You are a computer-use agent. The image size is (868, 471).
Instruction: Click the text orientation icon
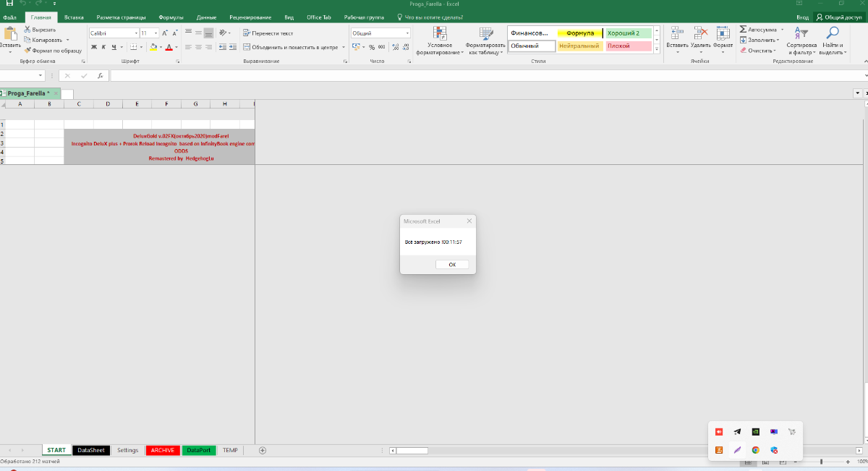pyautogui.click(x=223, y=33)
